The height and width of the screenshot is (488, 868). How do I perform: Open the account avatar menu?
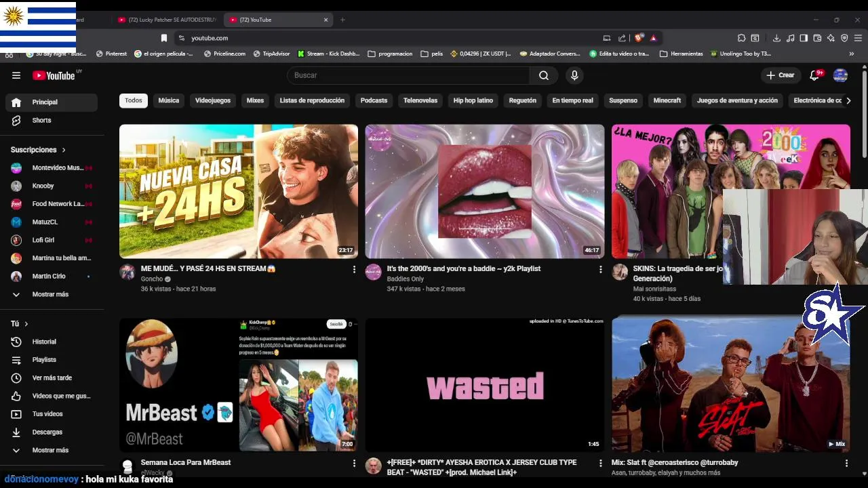click(840, 75)
